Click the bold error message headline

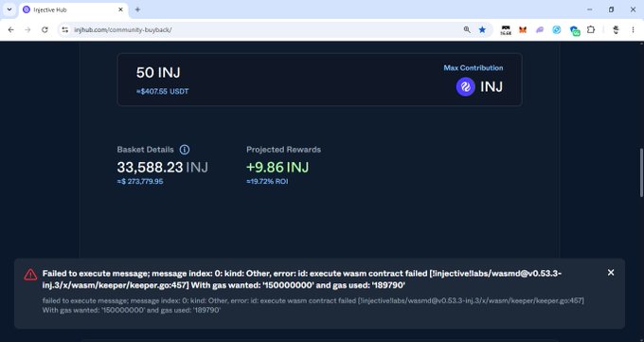(x=302, y=279)
